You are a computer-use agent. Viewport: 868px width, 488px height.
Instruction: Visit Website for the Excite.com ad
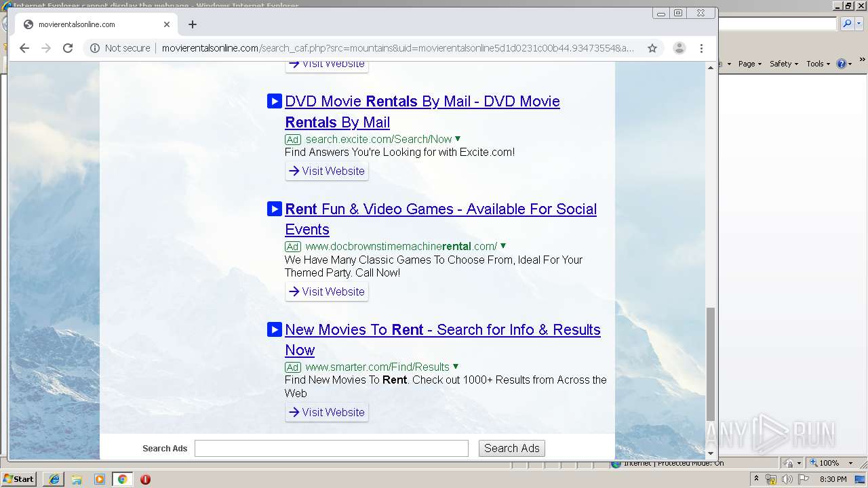327,171
